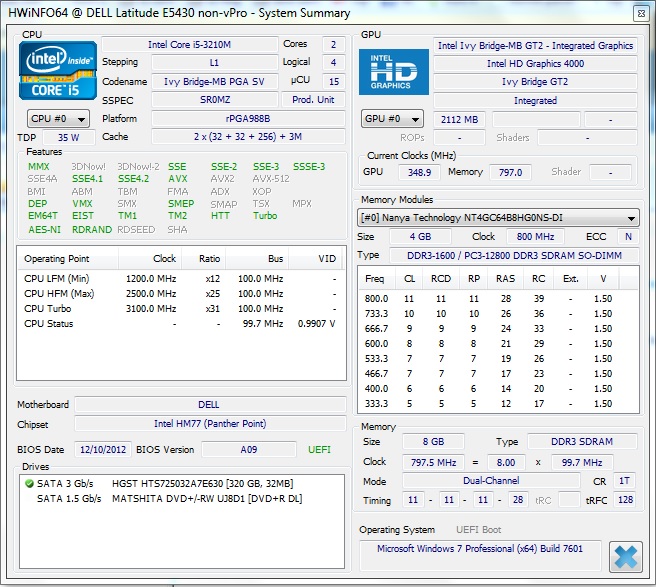Click the µCU value 15 field
Image resolution: width=656 pixels, height=587 pixels.
click(x=333, y=82)
